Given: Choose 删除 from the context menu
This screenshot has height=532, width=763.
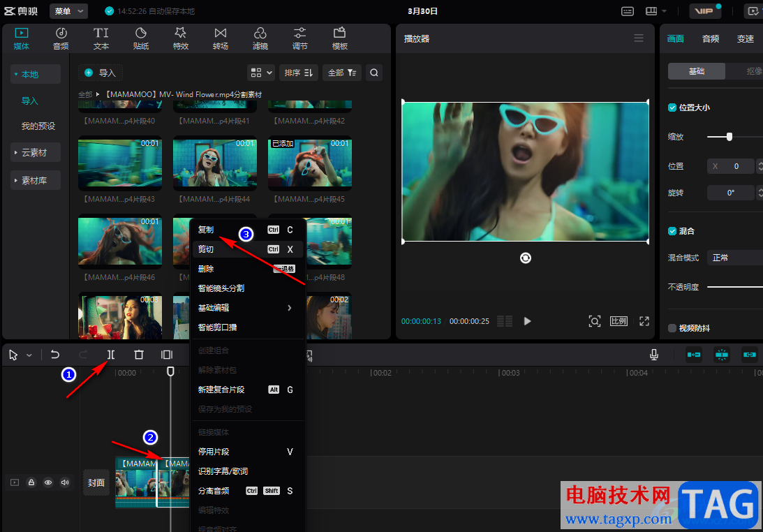Looking at the screenshot, I should point(249,269).
